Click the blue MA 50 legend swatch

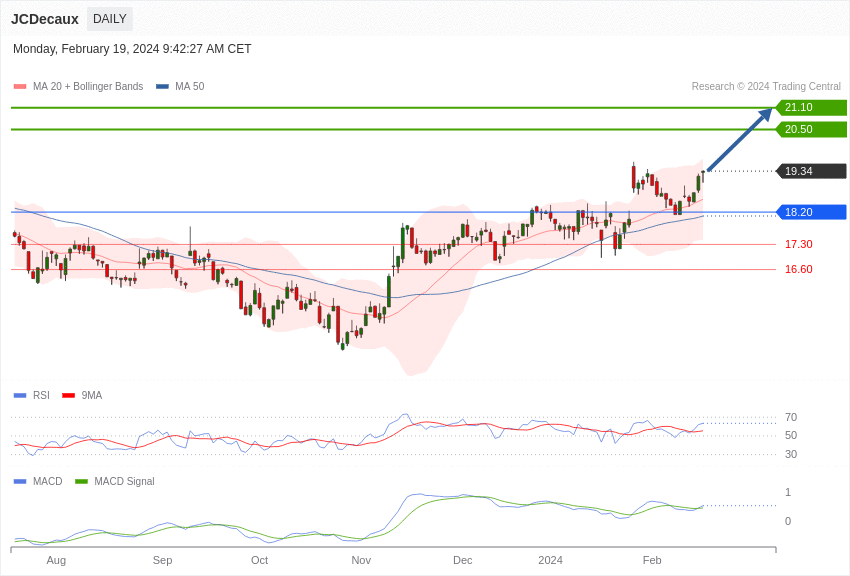tap(162, 87)
